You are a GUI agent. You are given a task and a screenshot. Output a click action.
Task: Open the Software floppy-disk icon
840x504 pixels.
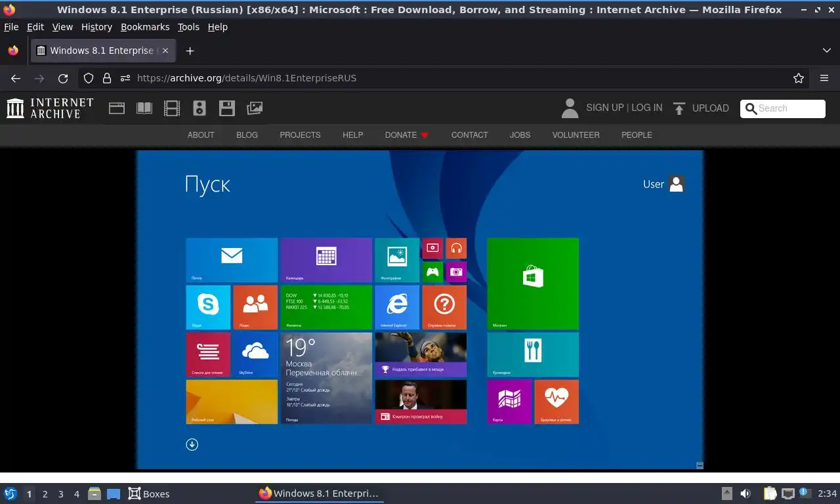[227, 108]
